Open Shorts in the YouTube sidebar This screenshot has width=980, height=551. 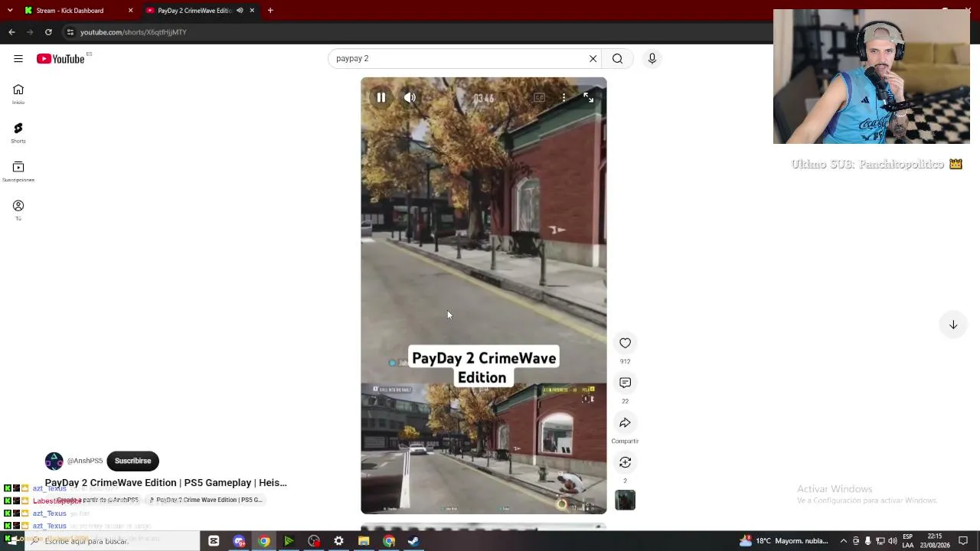tap(18, 133)
